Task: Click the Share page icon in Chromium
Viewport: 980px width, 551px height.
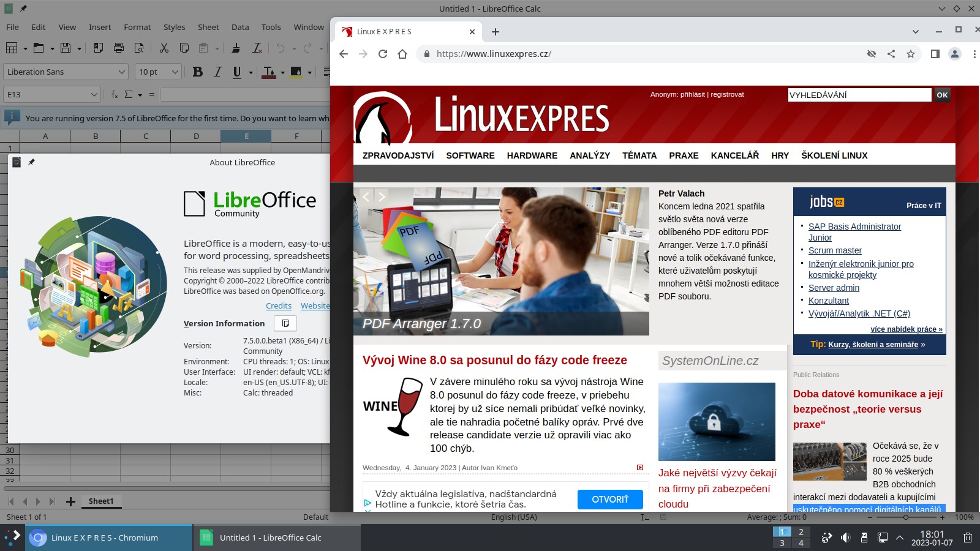Action: (891, 54)
